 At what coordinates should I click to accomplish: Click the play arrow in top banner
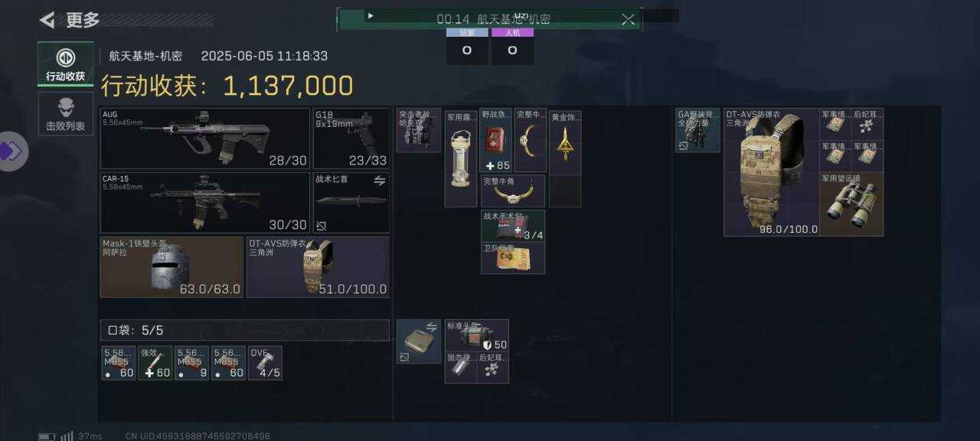[x=371, y=15]
